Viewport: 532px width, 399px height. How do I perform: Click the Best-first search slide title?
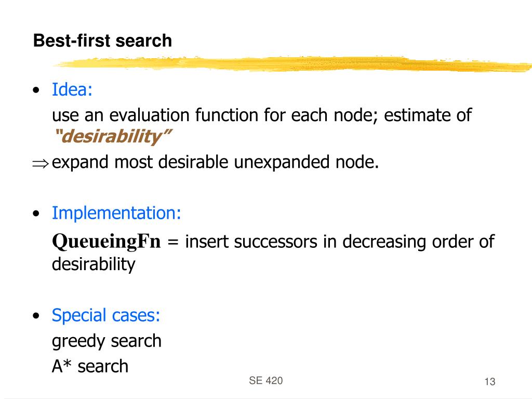point(102,41)
